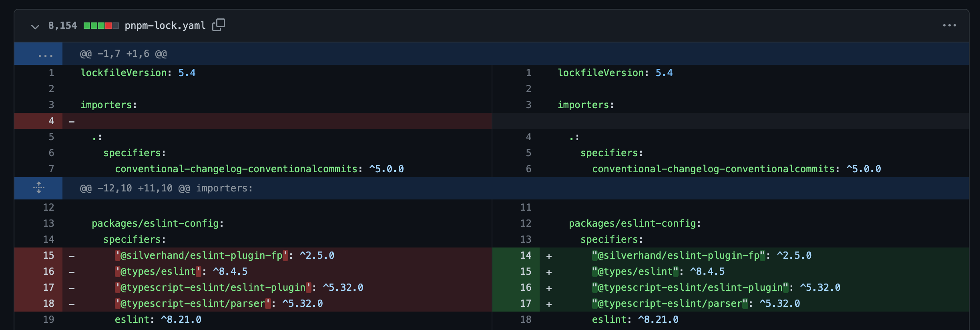Open the file options three-dot menu

tap(949, 25)
